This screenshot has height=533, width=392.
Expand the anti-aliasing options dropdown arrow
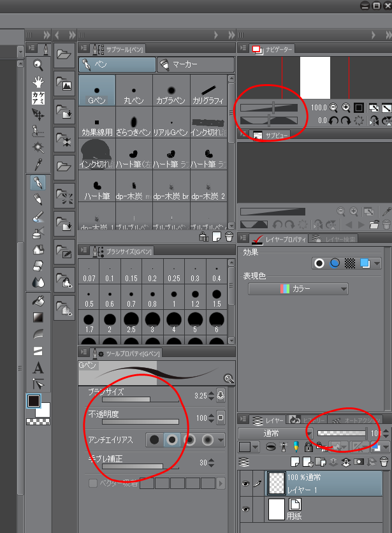tap(221, 440)
